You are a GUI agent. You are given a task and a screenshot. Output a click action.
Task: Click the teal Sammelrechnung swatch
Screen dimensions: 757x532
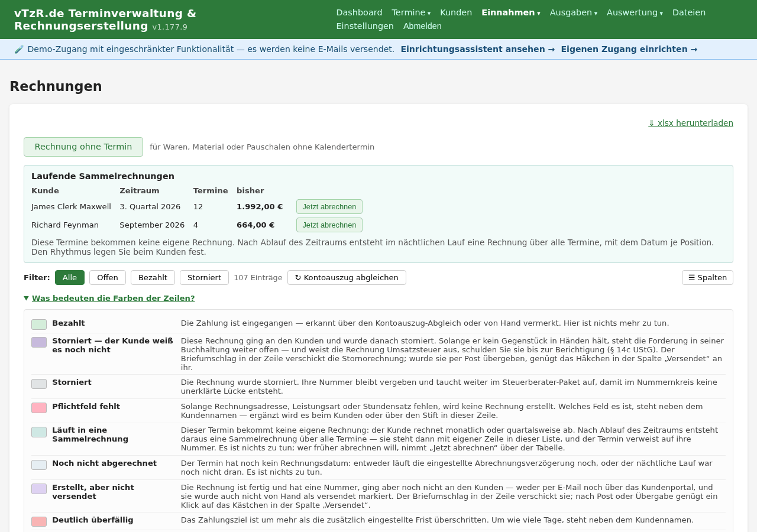[x=39, y=432]
